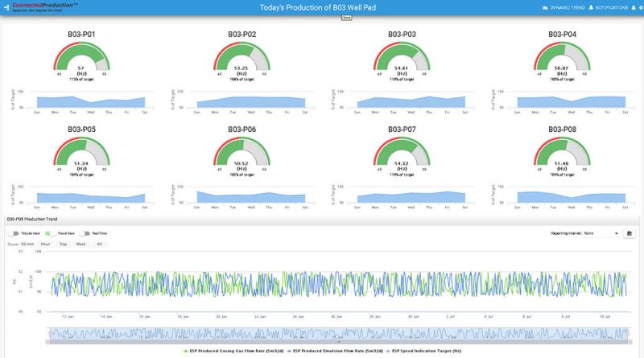This screenshot has width=644, height=358.
Task: Open the settings gear icon
Action: pos(641,7)
